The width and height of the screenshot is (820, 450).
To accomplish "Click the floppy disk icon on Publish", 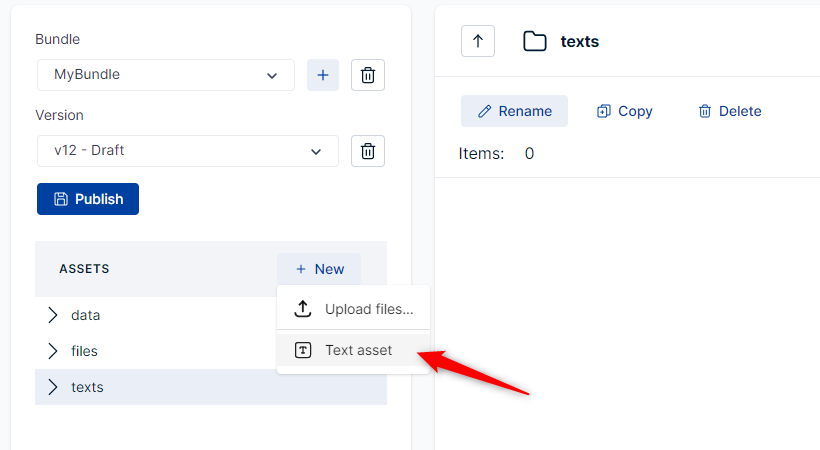I will (60, 199).
